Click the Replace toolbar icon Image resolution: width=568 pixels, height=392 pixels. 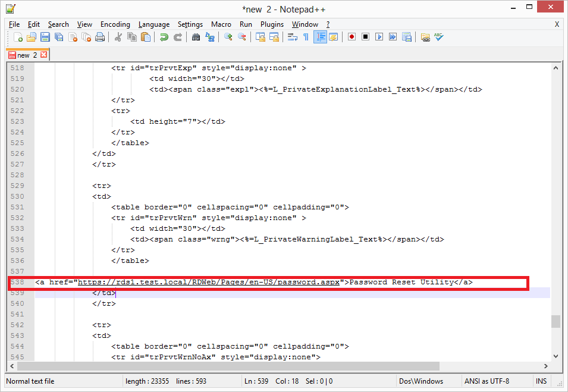[210, 37]
